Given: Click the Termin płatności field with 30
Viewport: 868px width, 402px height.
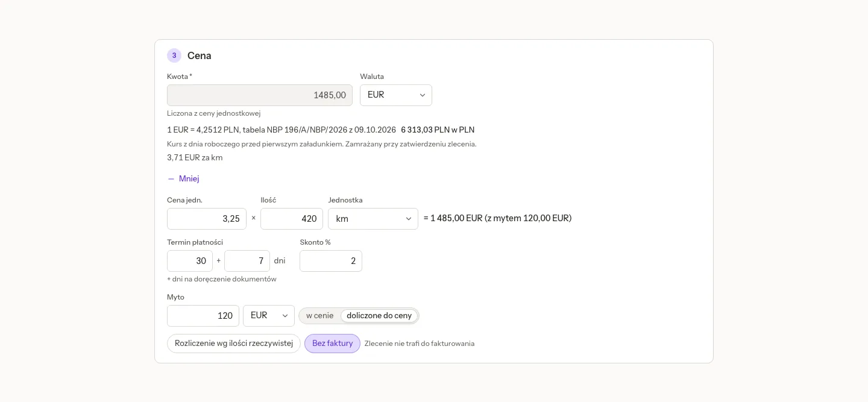Looking at the screenshot, I should (190, 261).
